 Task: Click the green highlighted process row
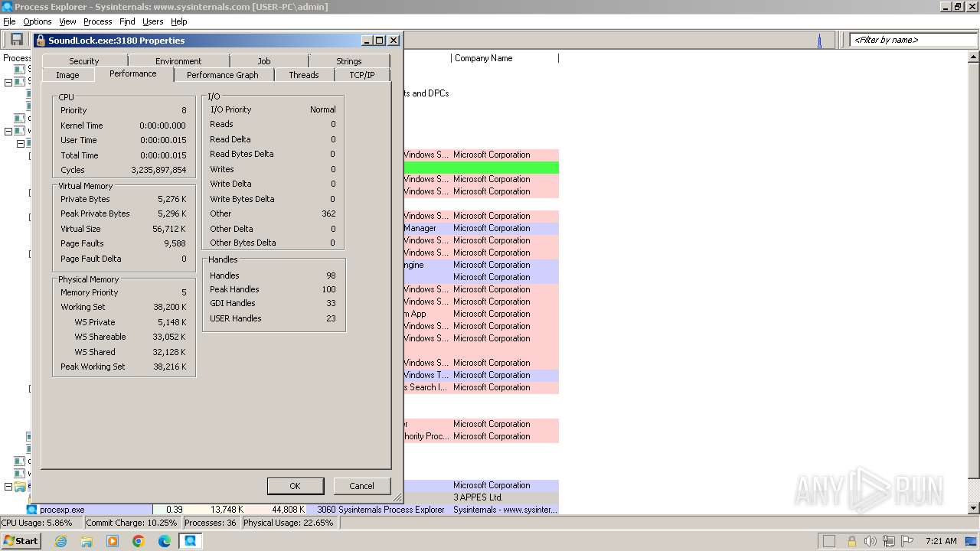click(x=481, y=167)
